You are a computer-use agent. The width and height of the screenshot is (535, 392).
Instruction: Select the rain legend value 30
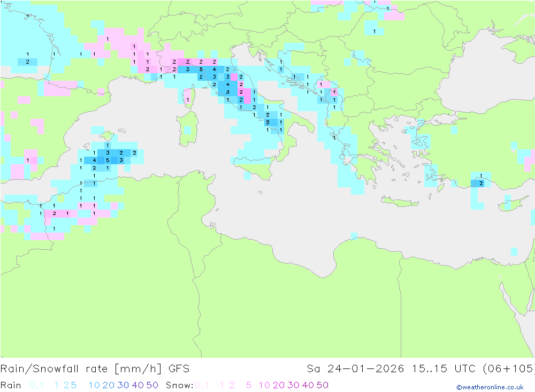(x=123, y=385)
